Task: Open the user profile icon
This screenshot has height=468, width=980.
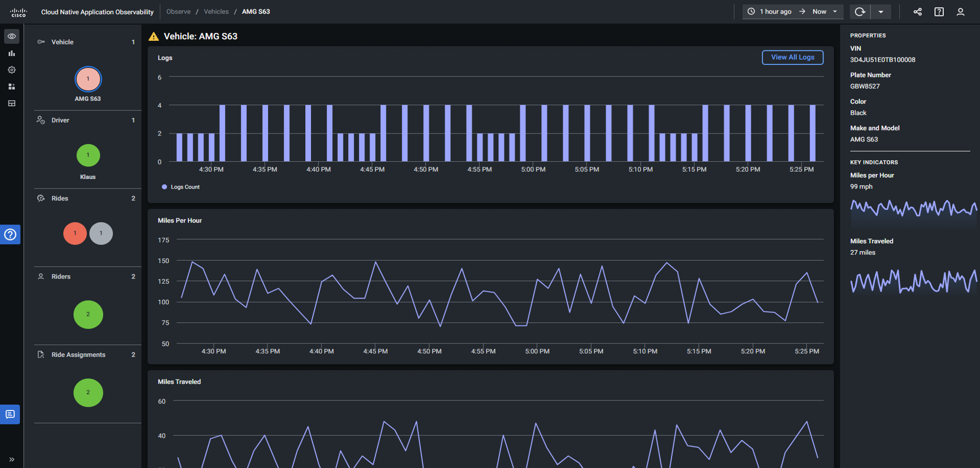Action: (x=960, y=12)
